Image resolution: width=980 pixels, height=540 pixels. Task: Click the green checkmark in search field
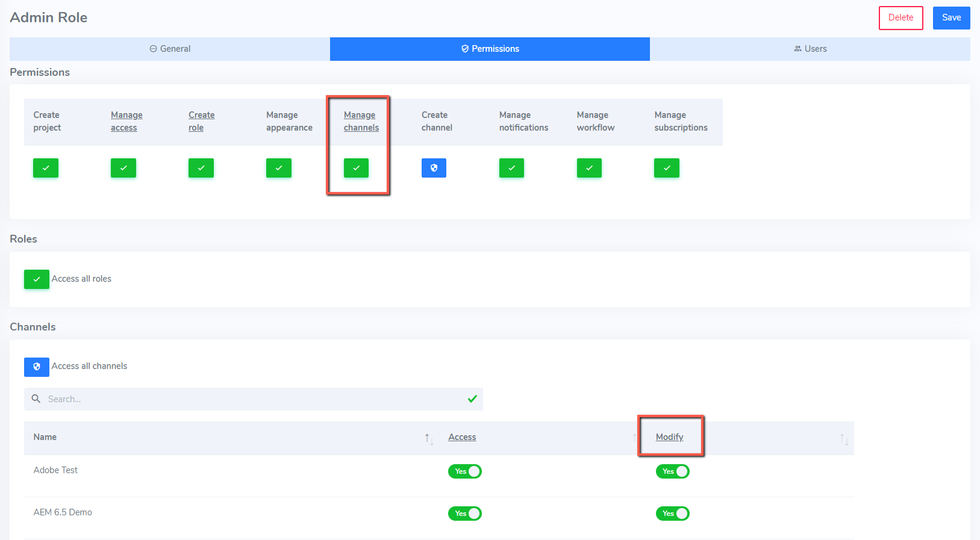(472, 399)
